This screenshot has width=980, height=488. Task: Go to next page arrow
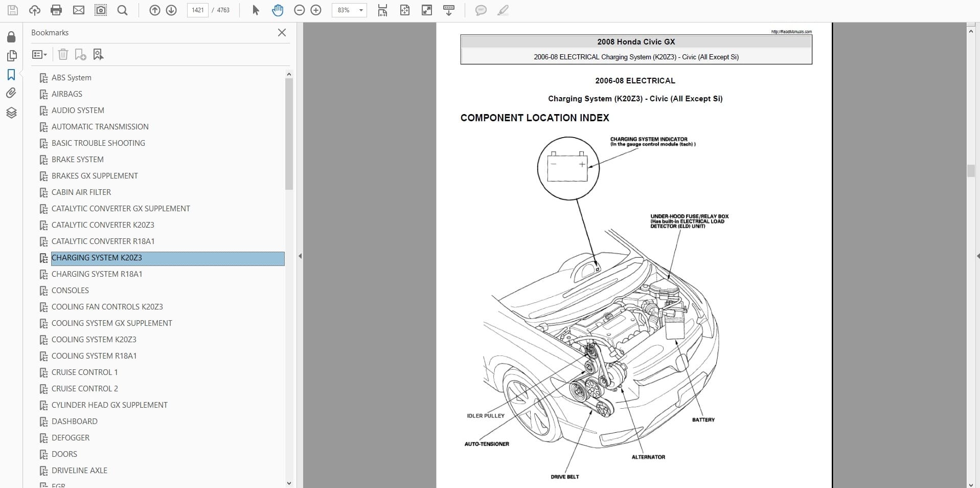coord(171,10)
